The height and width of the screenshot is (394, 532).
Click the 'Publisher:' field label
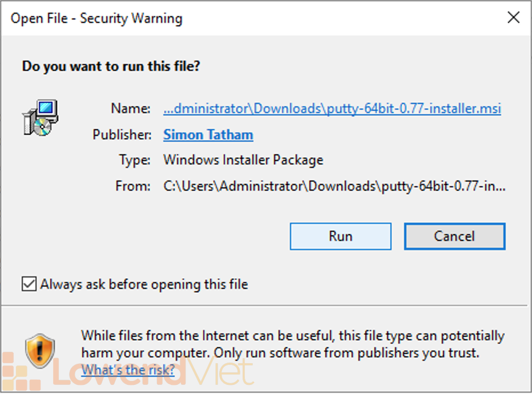click(122, 135)
